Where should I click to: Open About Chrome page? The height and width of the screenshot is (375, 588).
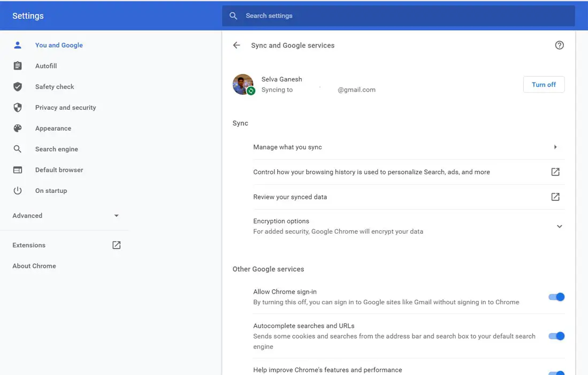[34, 266]
